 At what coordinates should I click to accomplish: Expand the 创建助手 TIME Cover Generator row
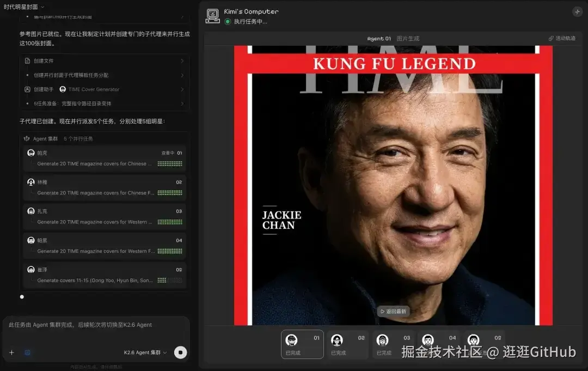point(105,89)
